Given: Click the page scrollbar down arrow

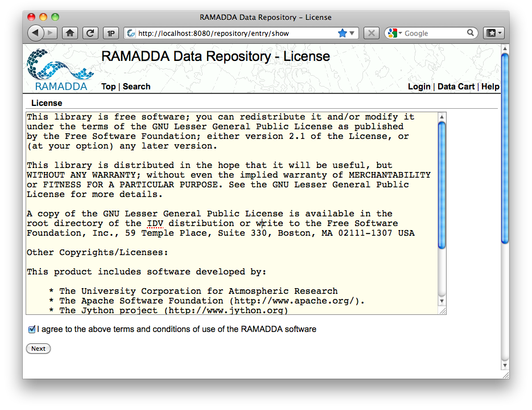Looking at the screenshot, I should click(x=505, y=366).
